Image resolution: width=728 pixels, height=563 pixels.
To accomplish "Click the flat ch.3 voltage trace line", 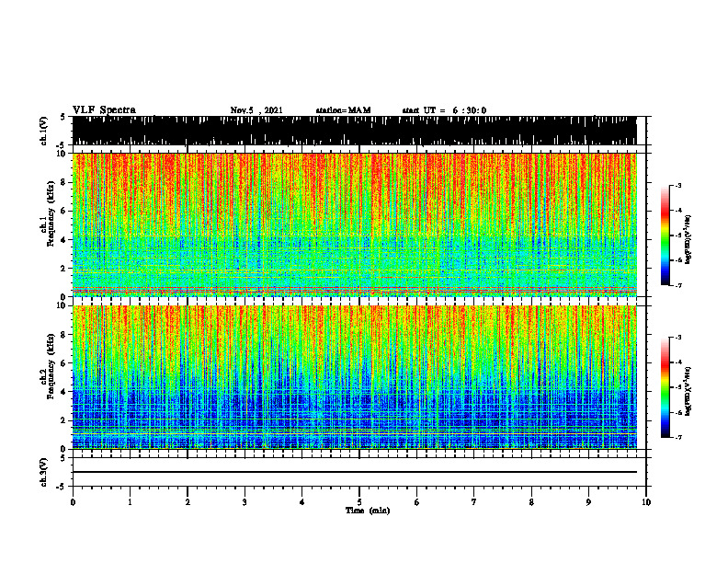I will click(x=354, y=472).
